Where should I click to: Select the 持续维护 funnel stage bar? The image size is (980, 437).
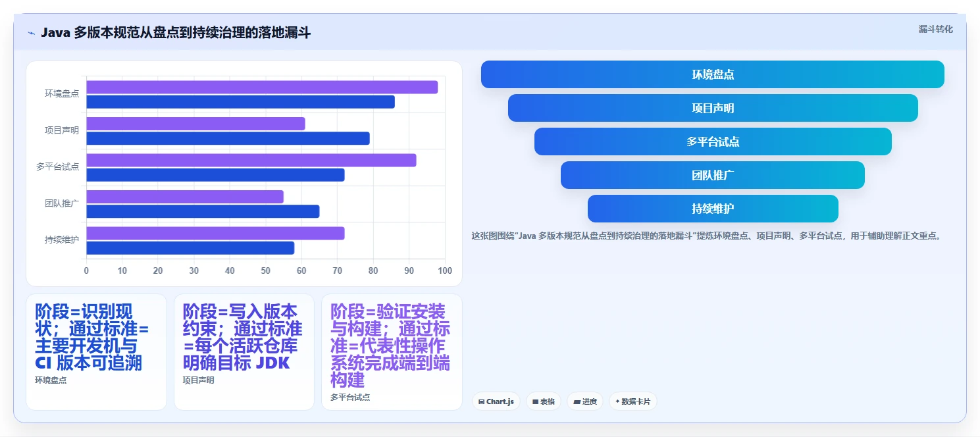[713, 209]
